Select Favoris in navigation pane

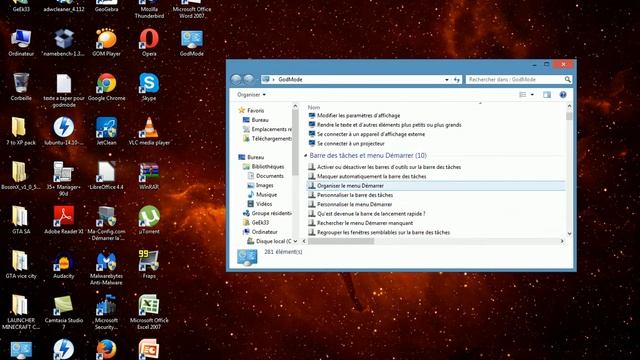[x=251, y=111]
